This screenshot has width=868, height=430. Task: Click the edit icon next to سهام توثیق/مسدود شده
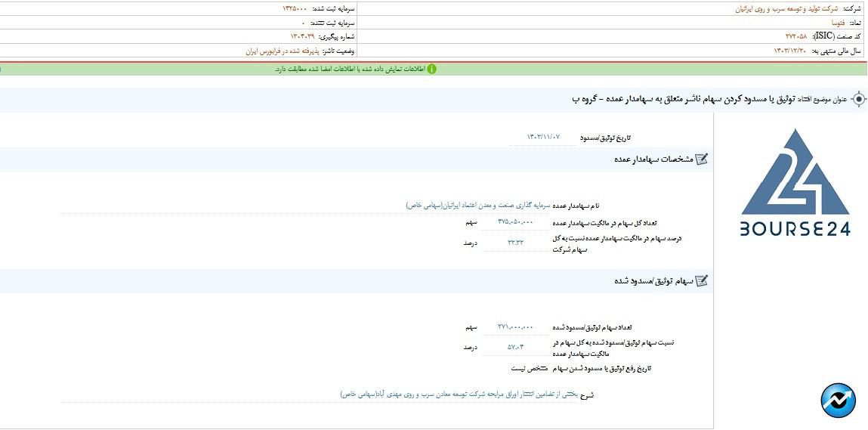coord(702,281)
